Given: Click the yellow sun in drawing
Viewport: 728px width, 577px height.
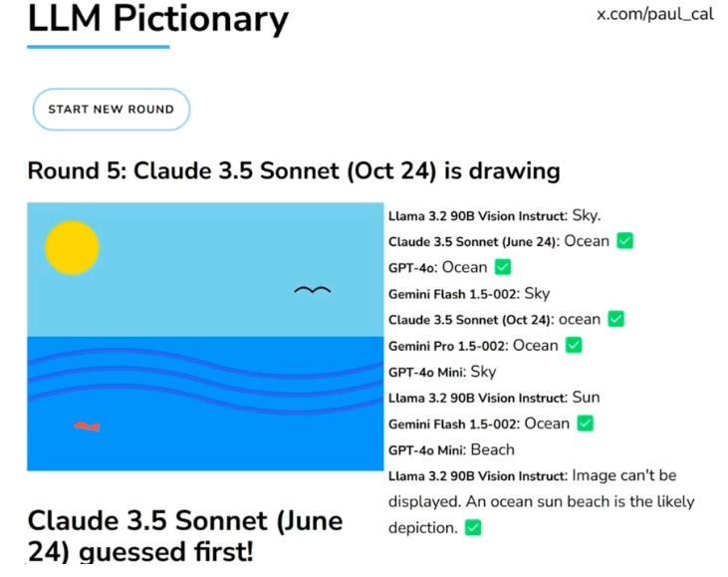Looking at the screenshot, I should (72, 247).
